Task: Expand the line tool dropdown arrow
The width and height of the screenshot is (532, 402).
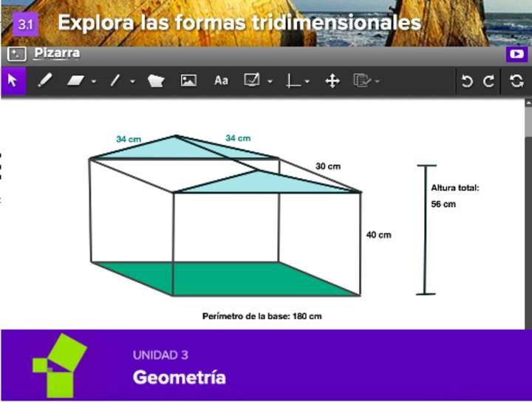Action: point(132,82)
